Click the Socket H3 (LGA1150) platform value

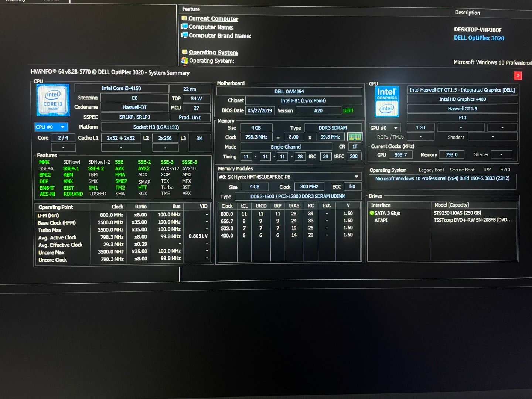pyautogui.click(x=156, y=127)
